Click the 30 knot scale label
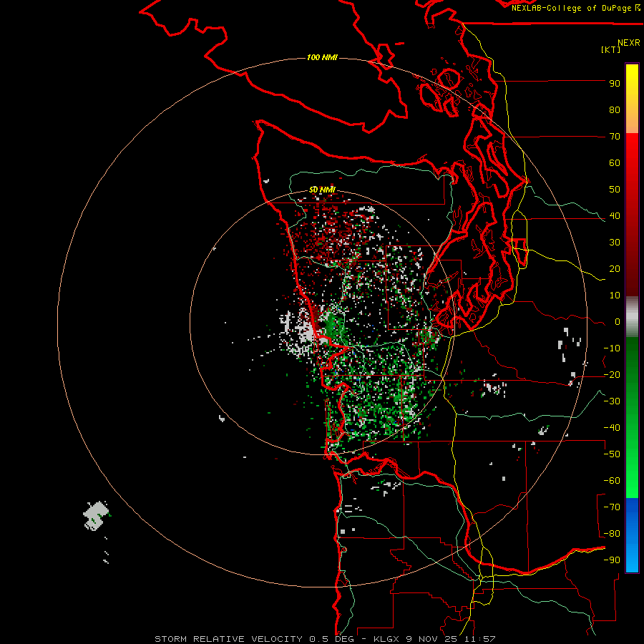Viewport: 644px width, 644px height. [615, 243]
